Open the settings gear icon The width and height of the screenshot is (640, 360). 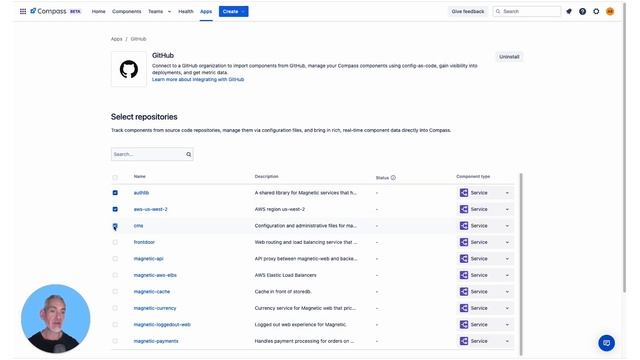[596, 11]
